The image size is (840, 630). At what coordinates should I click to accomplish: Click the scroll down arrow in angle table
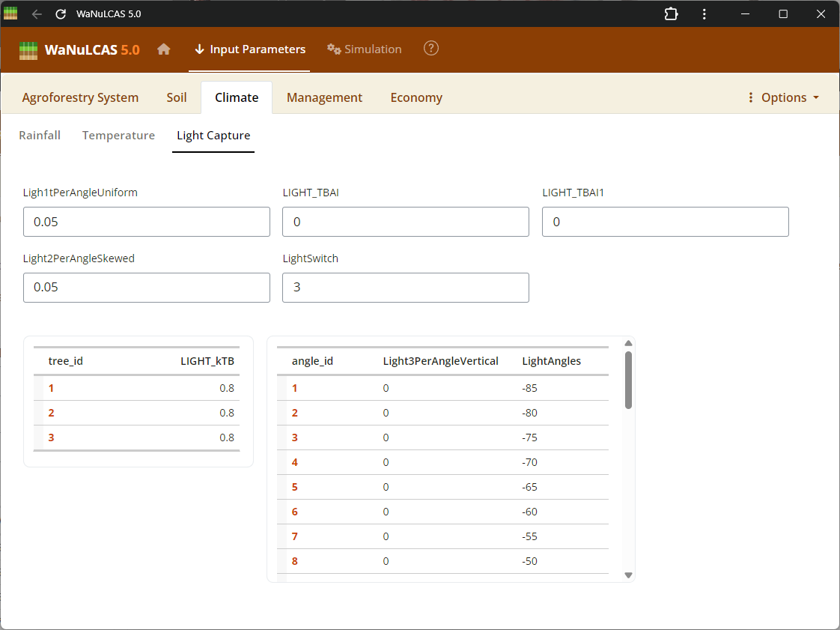629,575
